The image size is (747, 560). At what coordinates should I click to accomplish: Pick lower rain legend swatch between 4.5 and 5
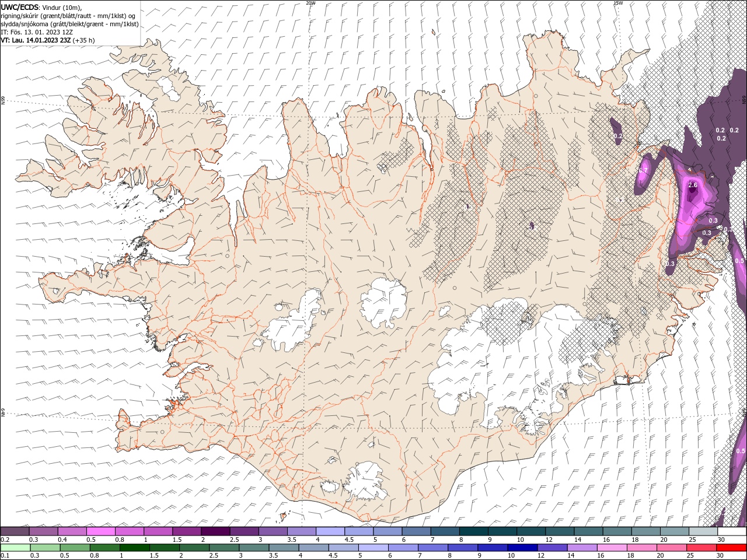(x=343, y=547)
